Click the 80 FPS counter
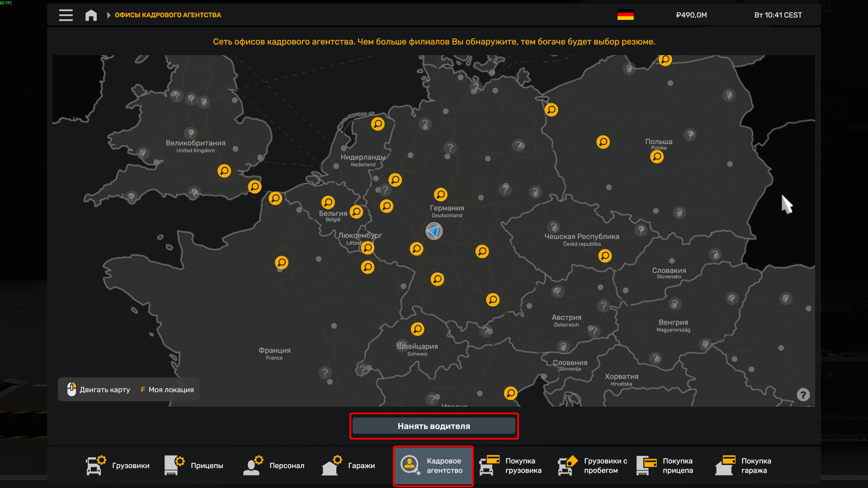 click(6, 3)
